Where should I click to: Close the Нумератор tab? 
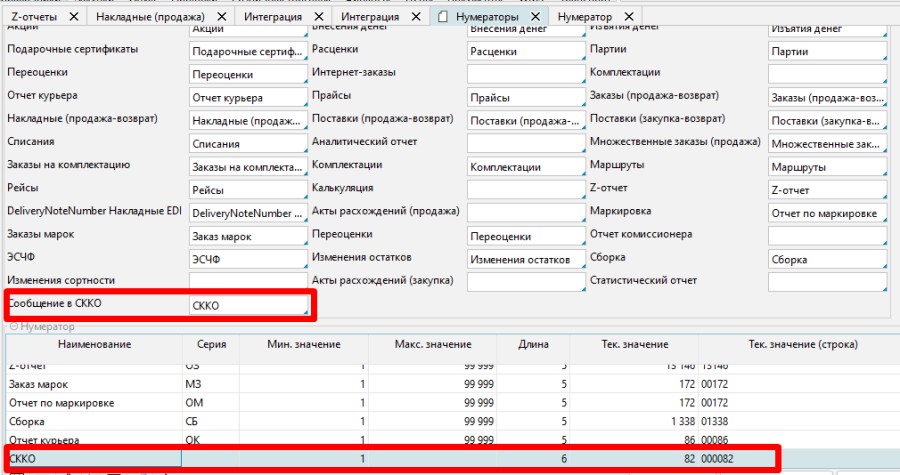click(x=627, y=18)
